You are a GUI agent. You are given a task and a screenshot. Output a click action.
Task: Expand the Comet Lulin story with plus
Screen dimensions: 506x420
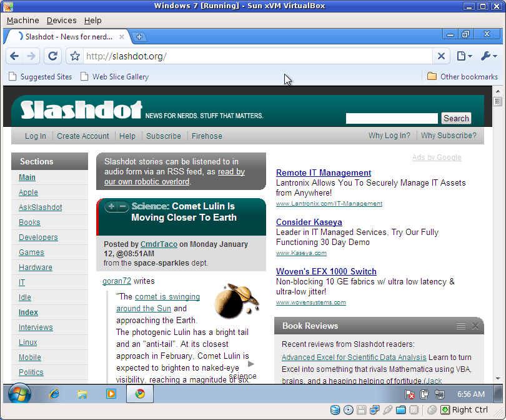pos(111,206)
